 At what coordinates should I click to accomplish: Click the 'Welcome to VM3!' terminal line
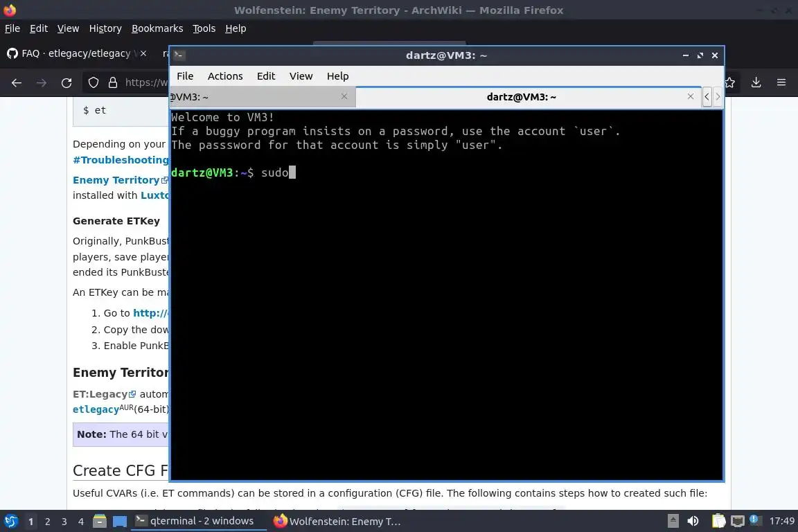coord(223,117)
